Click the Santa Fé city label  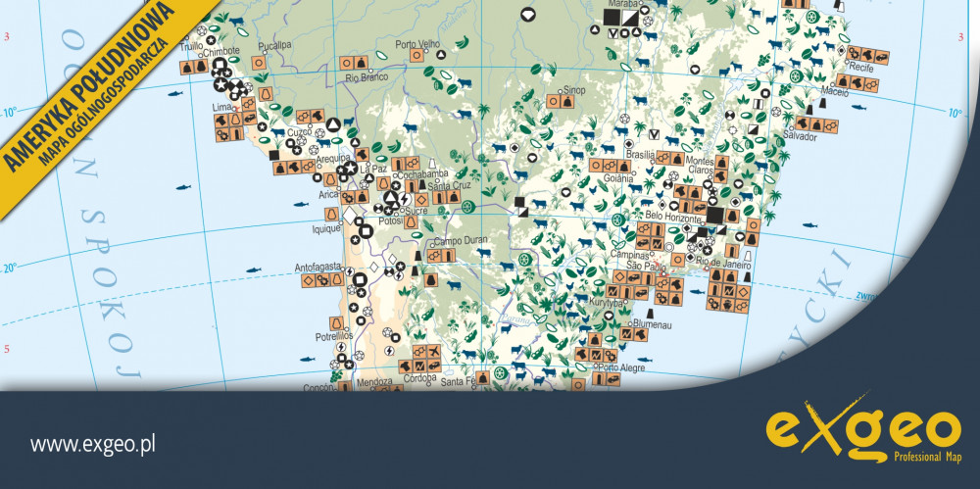click(459, 381)
